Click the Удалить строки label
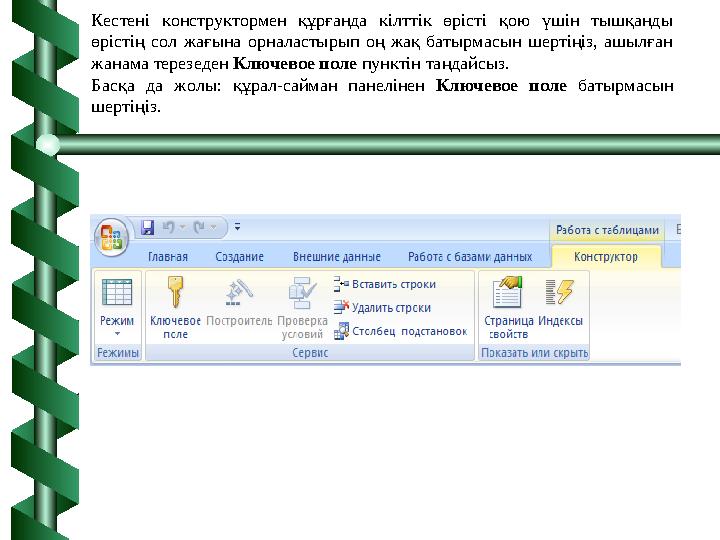Screen dimensions: 720x540 [x=391, y=308]
